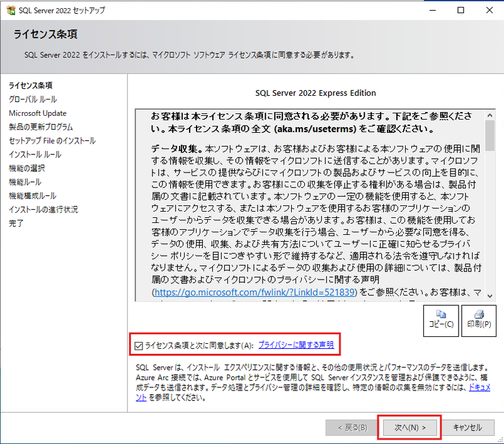This screenshot has width=504, height=444.
Task: Select ライセンス条項 step in sidebar
Action: [30, 86]
